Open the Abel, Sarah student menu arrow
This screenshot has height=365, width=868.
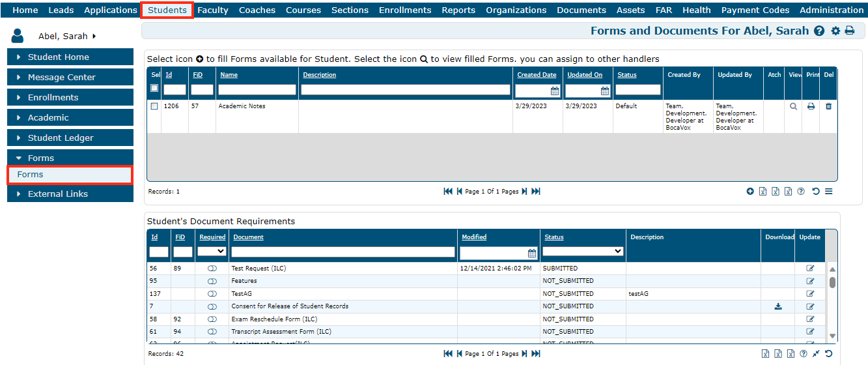point(94,36)
